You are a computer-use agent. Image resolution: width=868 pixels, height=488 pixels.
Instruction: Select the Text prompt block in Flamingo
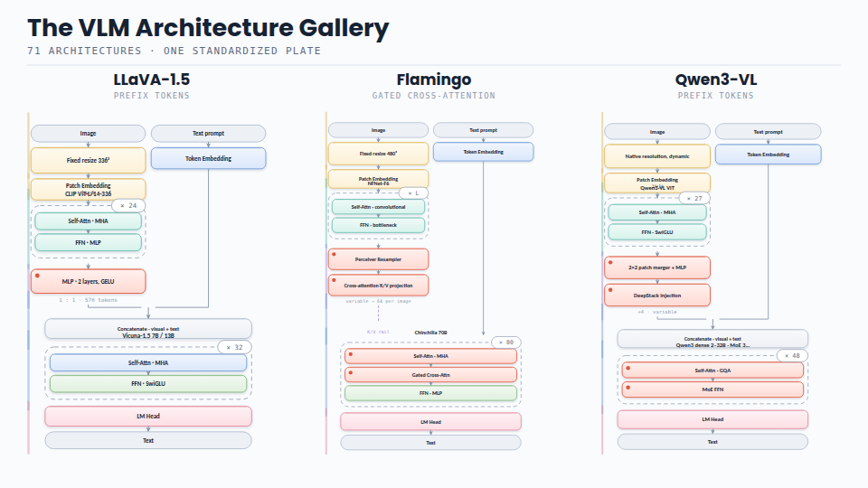483,130
